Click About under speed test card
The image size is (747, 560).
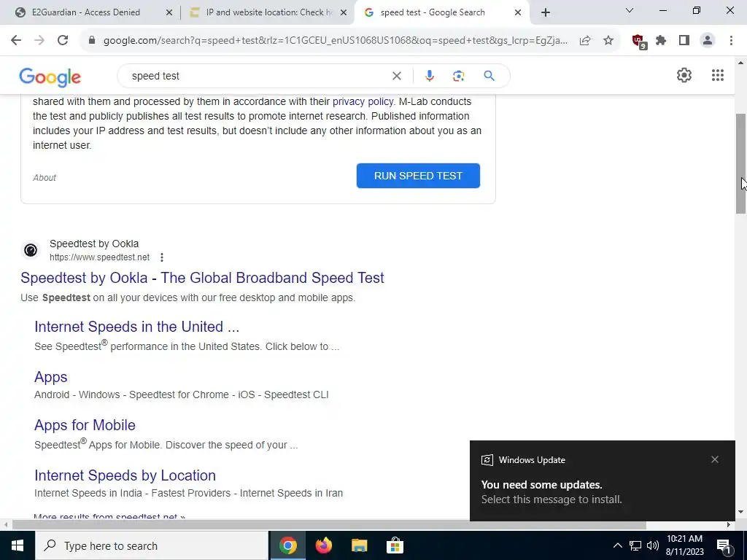point(44,178)
